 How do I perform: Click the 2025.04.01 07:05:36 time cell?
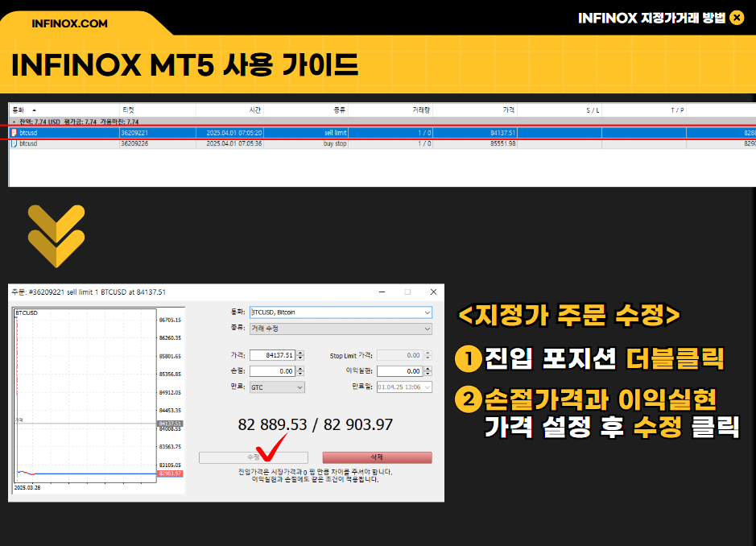pos(229,143)
